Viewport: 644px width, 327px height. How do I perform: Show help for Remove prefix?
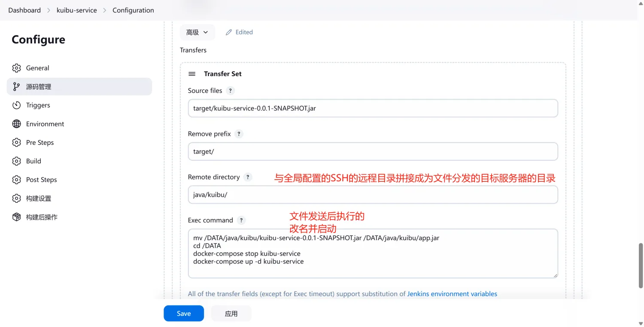[239, 134]
